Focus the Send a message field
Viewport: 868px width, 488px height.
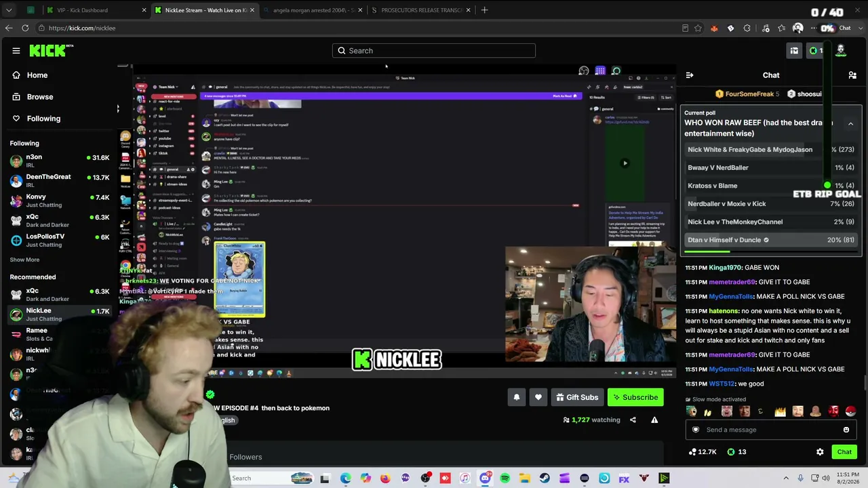(x=771, y=430)
